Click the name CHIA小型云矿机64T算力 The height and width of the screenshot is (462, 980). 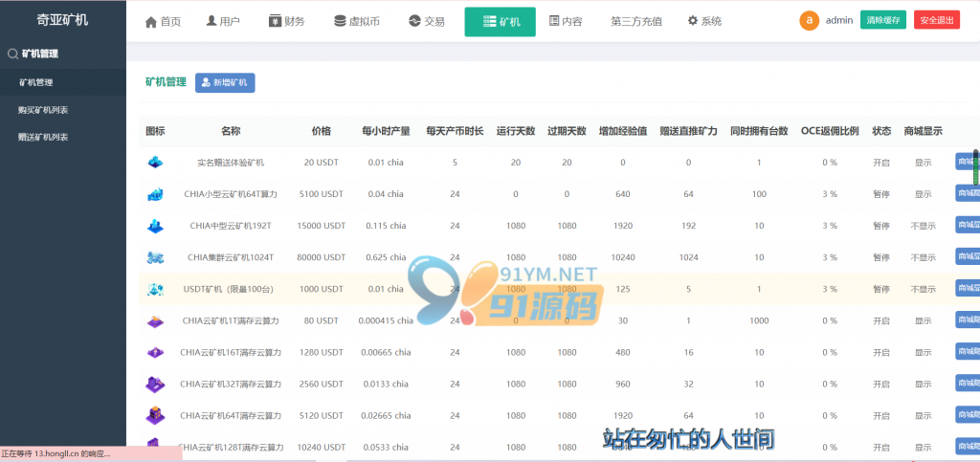(x=231, y=194)
